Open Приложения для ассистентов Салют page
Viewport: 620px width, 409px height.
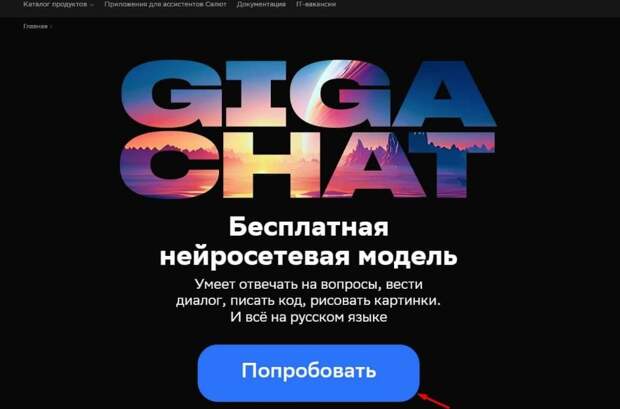165,4
